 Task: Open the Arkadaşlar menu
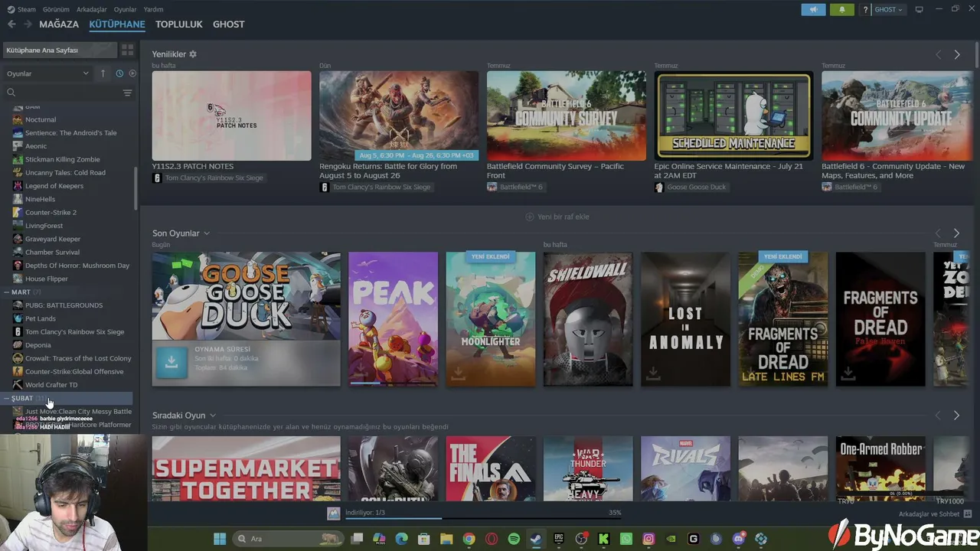point(92,9)
